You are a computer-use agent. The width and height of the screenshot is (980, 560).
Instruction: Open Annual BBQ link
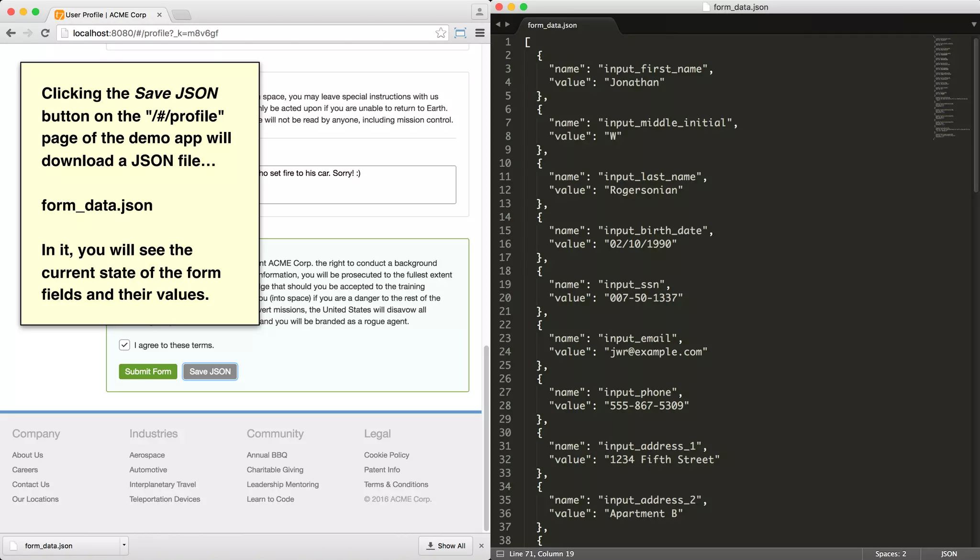[267, 455]
